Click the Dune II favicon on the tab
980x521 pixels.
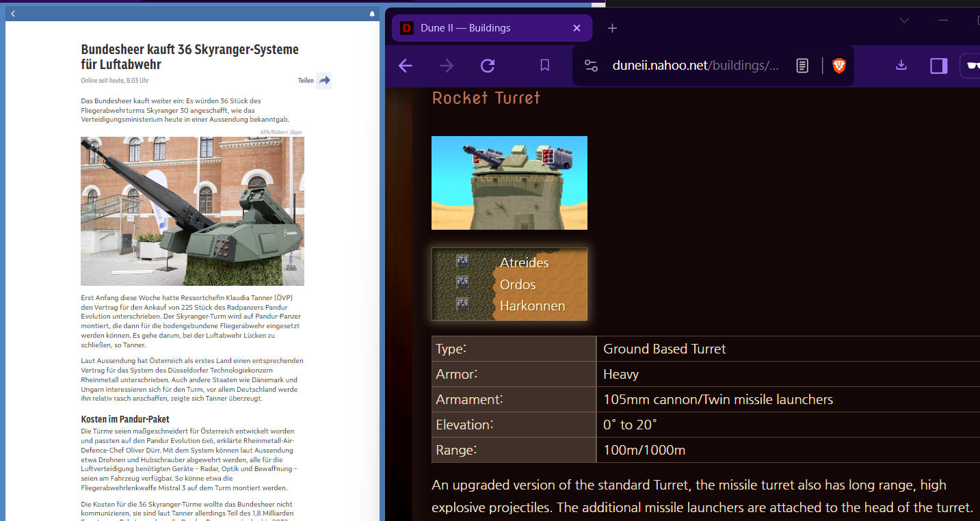point(407,28)
